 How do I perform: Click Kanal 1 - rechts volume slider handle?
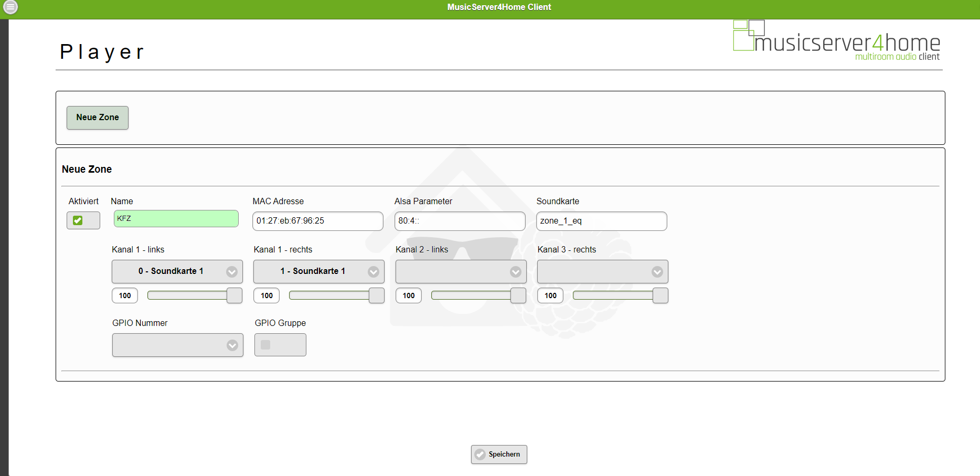[376, 295]
